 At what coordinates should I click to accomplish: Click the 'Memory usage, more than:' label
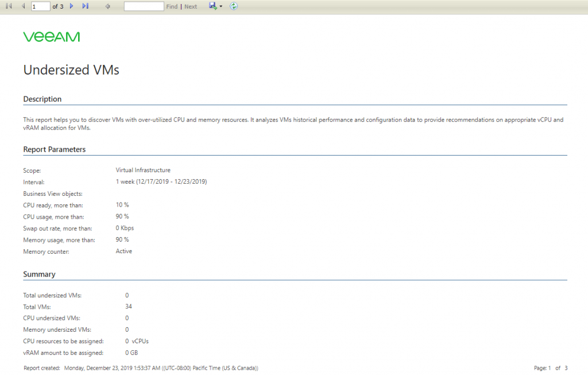(x=59, y=241)
